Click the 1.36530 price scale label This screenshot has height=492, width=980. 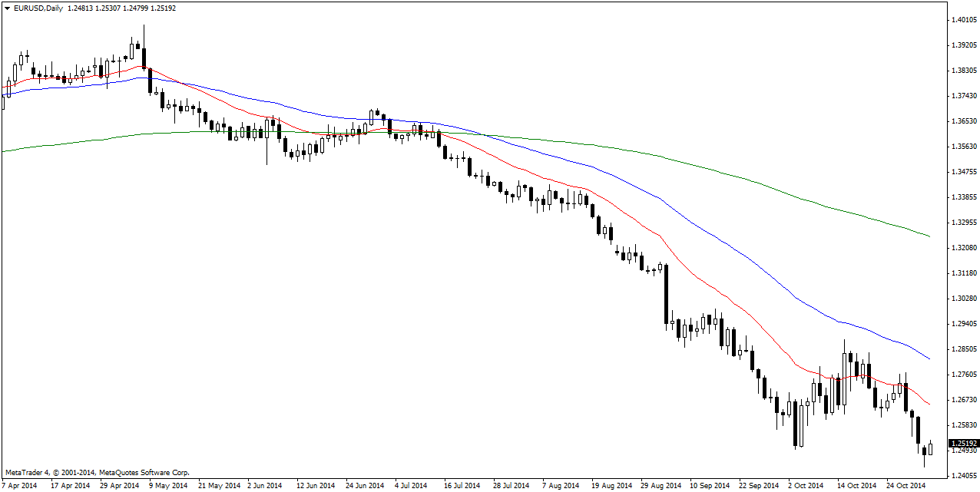pos(963,121)
